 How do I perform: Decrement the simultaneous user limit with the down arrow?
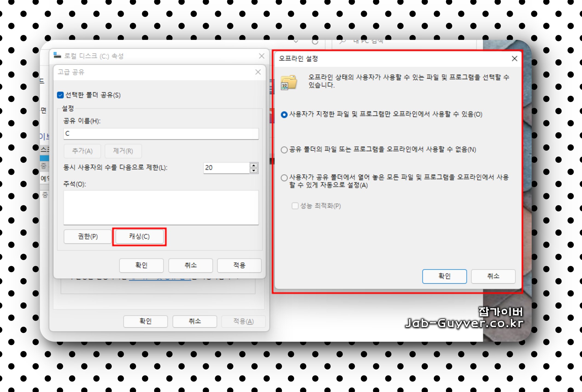click(254, 170)
